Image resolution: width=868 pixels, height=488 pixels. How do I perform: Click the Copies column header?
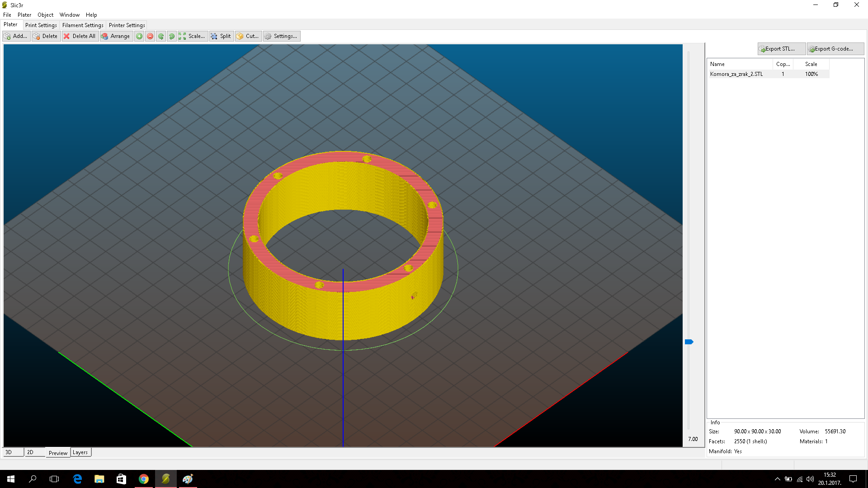[783, 64]
